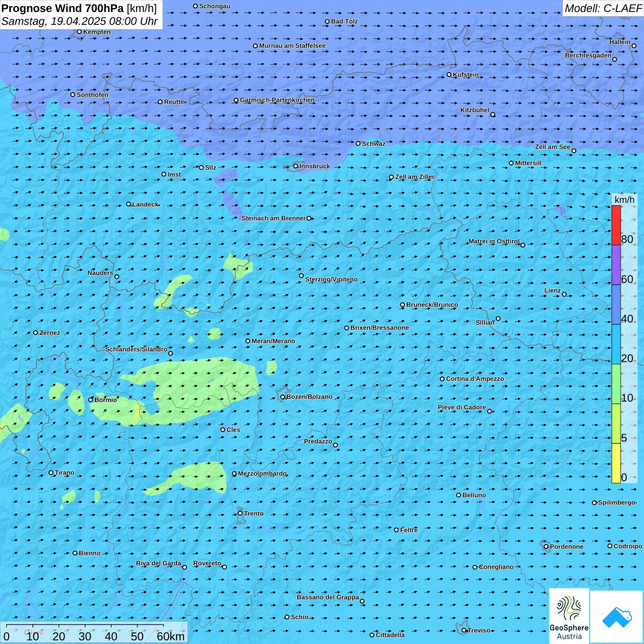Click the Bienno label
This screenshot has height=644, width=644.
pyautogui.click(x=89, y=553)
